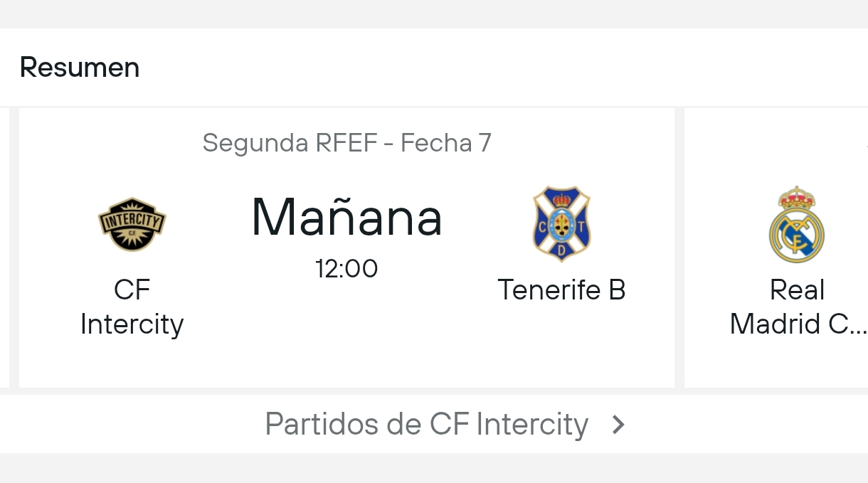Click the Real Madrid crest logo
868x483 pixels.
(x=797, y=224)
